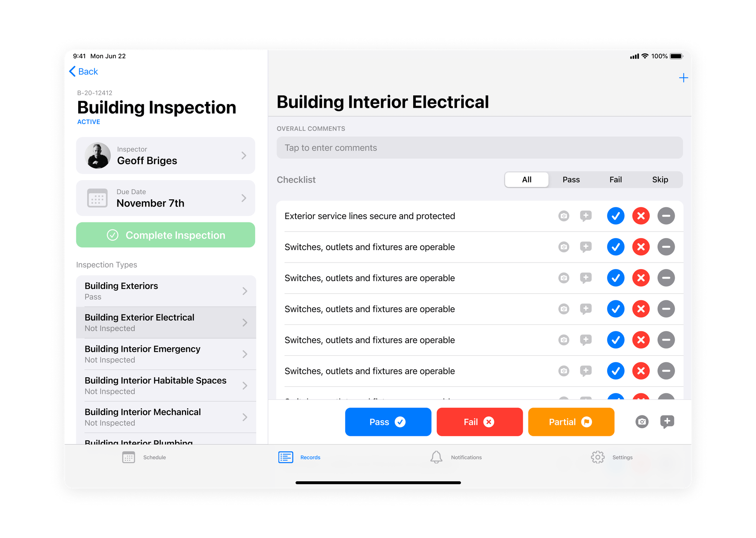Toggle Skip status on sixth checklist row

pos(665,370)
